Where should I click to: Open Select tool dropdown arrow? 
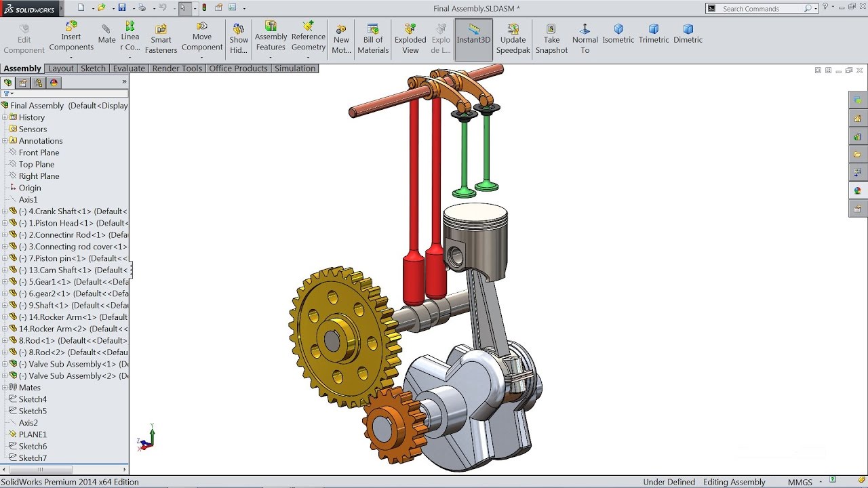tap(195, 8)
